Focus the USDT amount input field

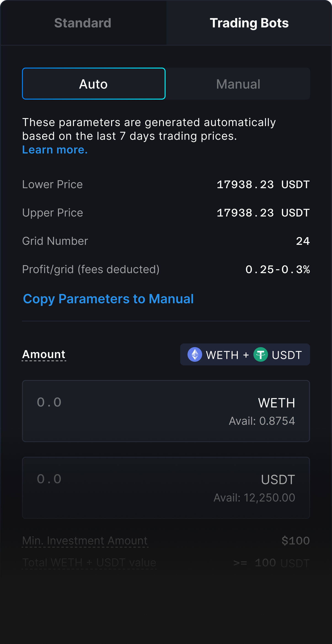tap(125, 479)
